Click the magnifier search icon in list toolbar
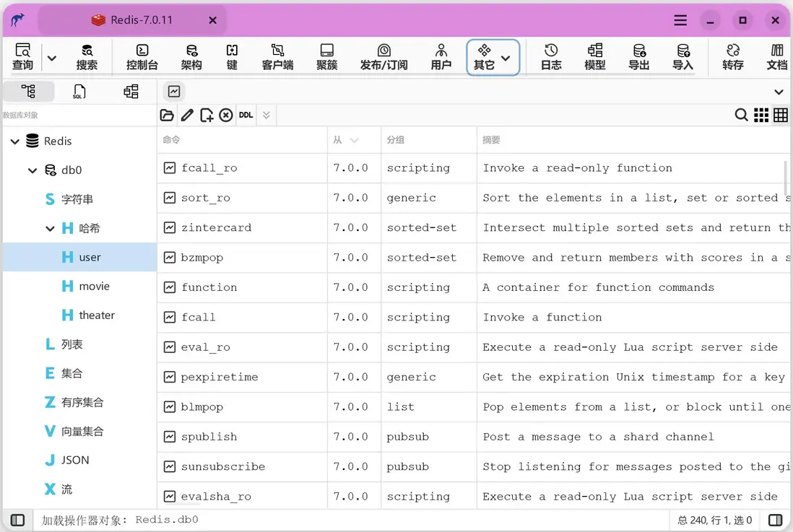Image resolution: width=793 pixels, height=532 pixels. click(742, 115)
